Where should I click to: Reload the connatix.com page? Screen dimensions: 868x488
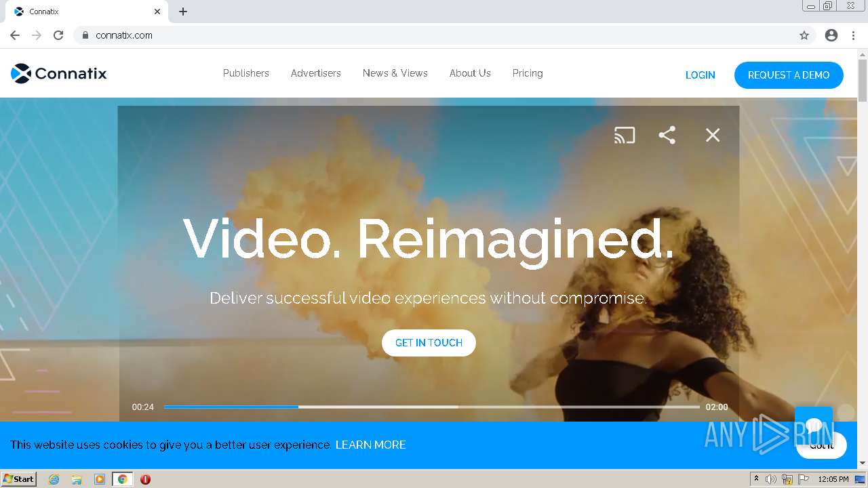[58, 35]
